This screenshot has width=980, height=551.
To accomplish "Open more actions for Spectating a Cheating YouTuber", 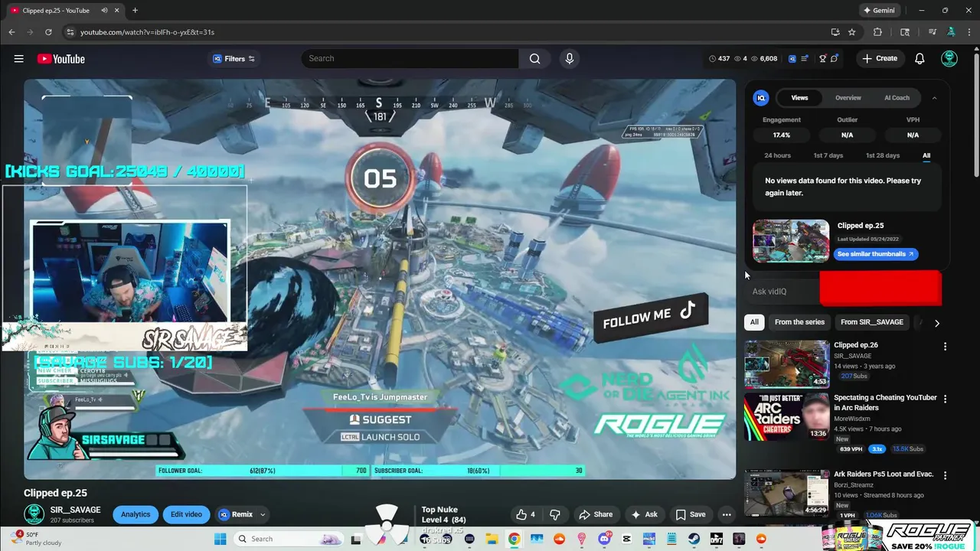I will point(945,399).
